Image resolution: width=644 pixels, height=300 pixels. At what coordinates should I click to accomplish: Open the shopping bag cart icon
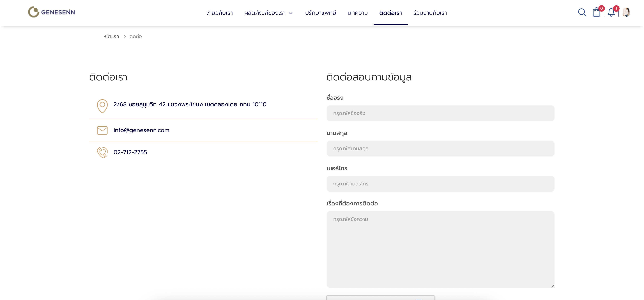(x=597, y=12)
